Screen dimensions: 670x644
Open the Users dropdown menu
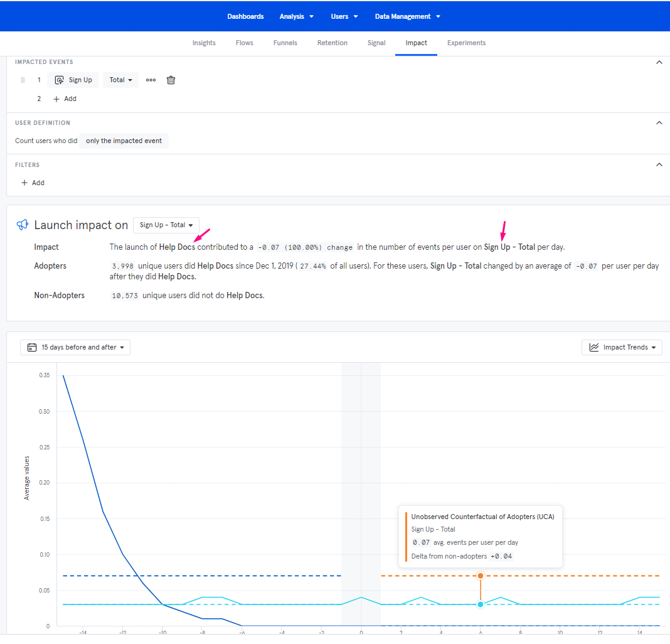point(344,16)
